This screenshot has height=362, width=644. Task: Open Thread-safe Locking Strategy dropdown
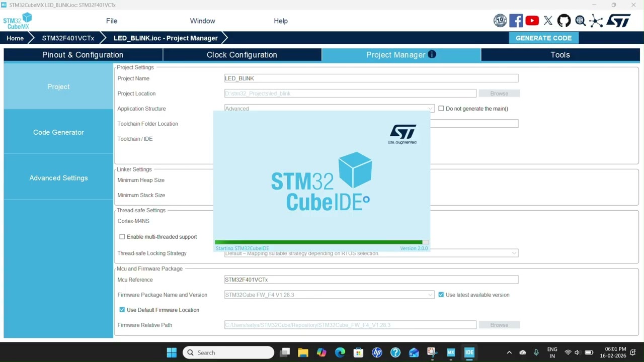click(371, 253)
